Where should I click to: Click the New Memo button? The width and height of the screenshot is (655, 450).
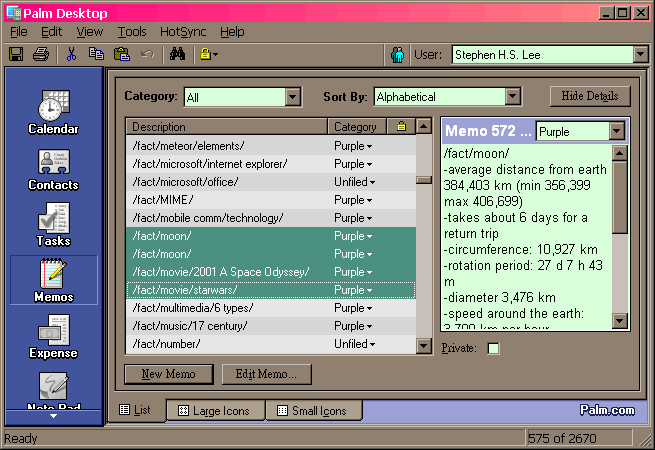coord(168,374)
